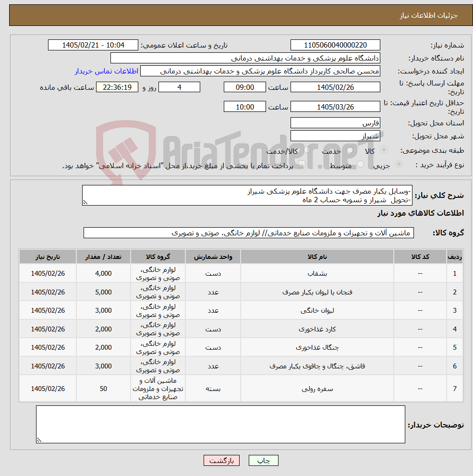Open buyer contact info link

click(x=107, y=71)
